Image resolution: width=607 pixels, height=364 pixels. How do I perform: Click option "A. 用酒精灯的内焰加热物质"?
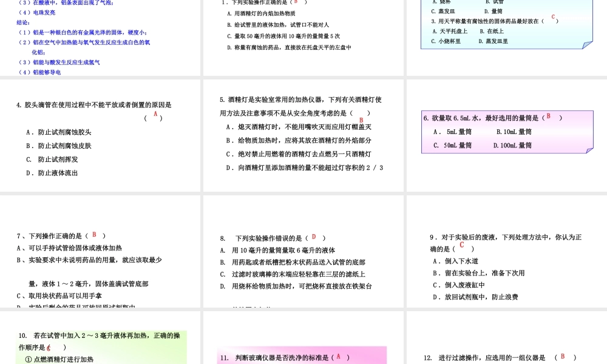261,13
